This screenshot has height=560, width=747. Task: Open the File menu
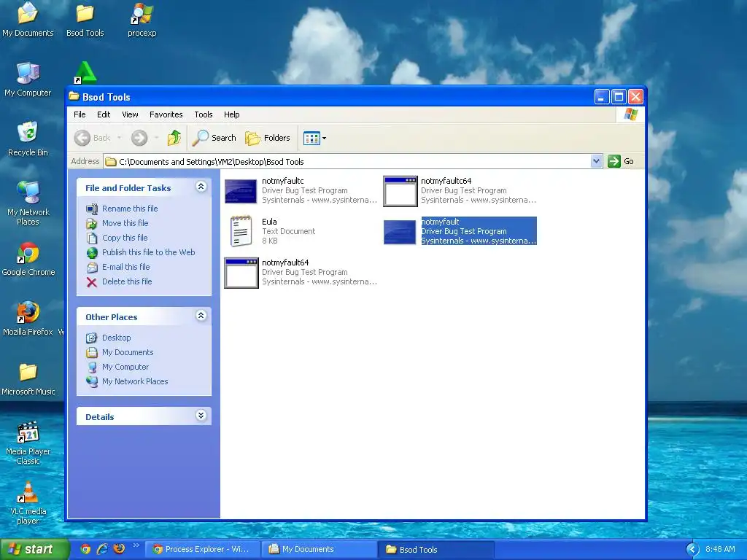(x=80, y=114)
